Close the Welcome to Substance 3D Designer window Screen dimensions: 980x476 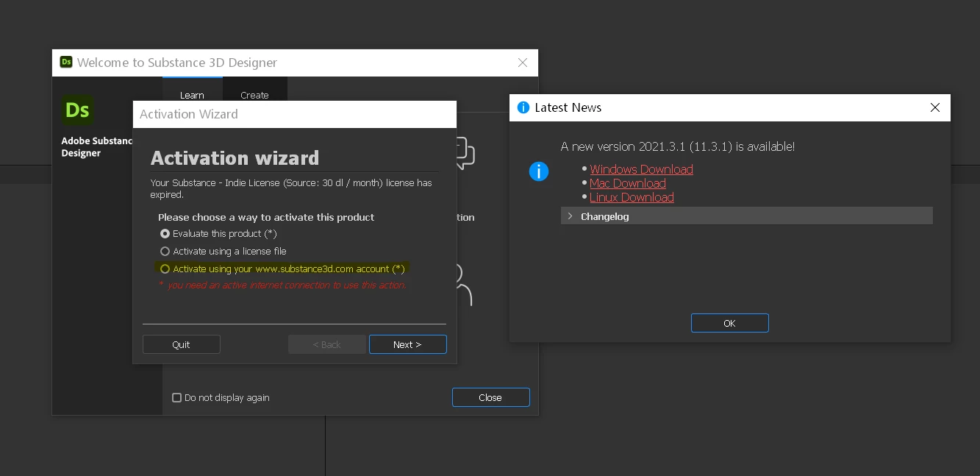pyautogui.click(x=523, y=63)
